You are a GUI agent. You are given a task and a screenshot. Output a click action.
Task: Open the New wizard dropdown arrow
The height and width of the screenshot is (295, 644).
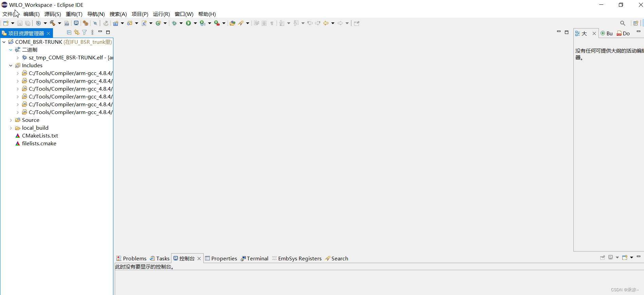point(13,23)
